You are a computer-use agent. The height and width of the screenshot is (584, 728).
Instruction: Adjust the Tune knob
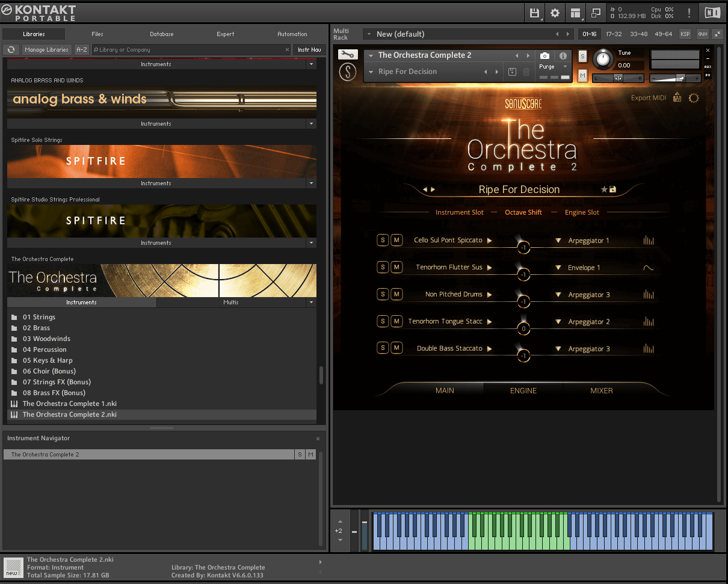pos(603,59)
